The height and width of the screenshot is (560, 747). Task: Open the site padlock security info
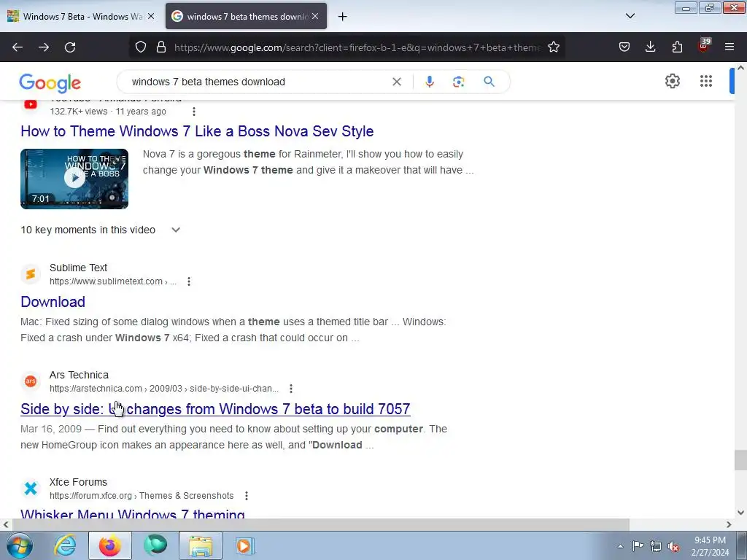click(161, 47)
